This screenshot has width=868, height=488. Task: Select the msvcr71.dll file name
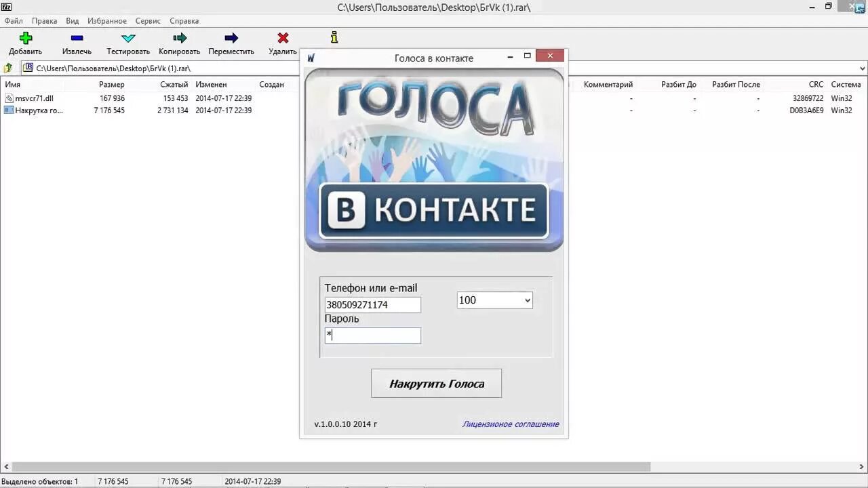click(34, 98)
